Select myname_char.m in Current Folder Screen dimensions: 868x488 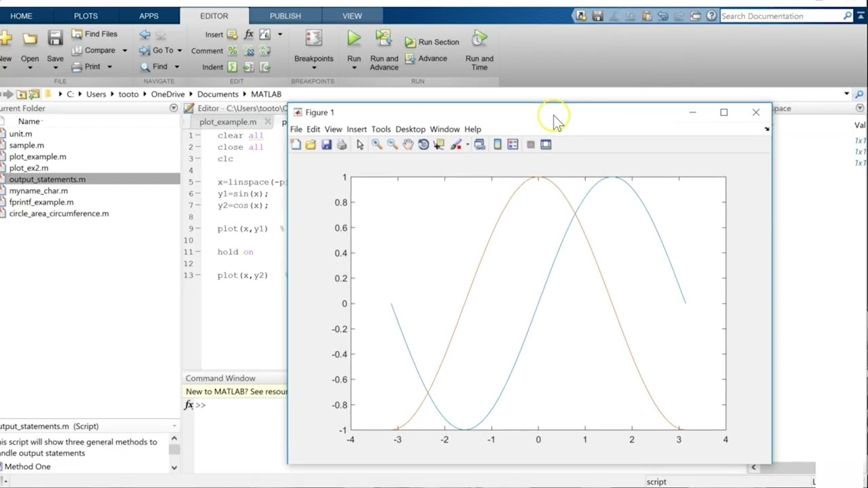(x=39, y=190)
